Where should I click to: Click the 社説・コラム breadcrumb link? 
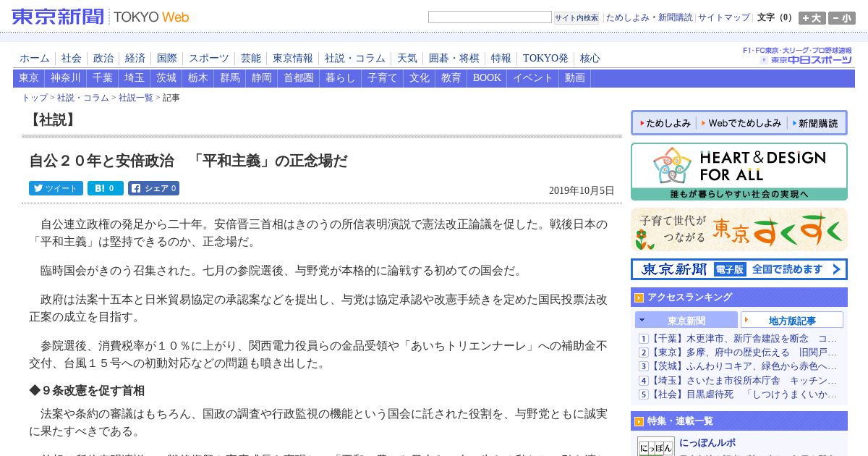click(83, 98)
